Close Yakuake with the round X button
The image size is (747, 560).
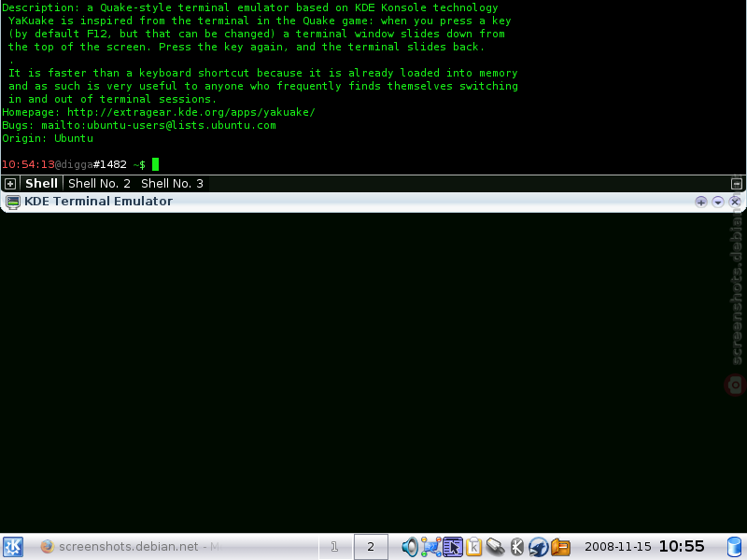coord(735,202)
